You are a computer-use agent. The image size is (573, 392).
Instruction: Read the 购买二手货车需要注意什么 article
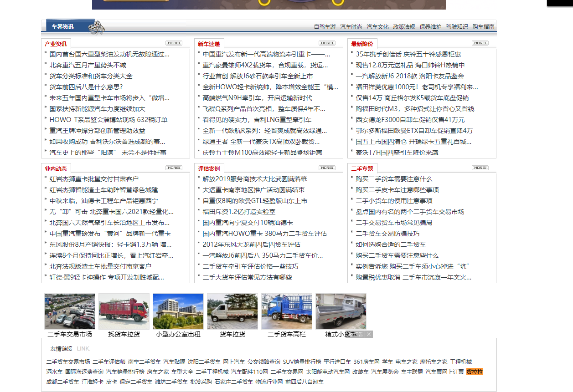[393, 179]
